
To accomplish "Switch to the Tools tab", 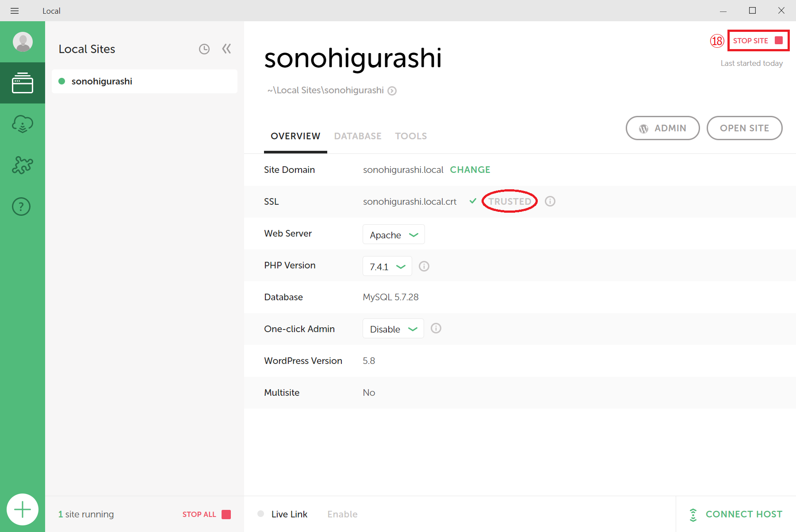I will [411, 136].
